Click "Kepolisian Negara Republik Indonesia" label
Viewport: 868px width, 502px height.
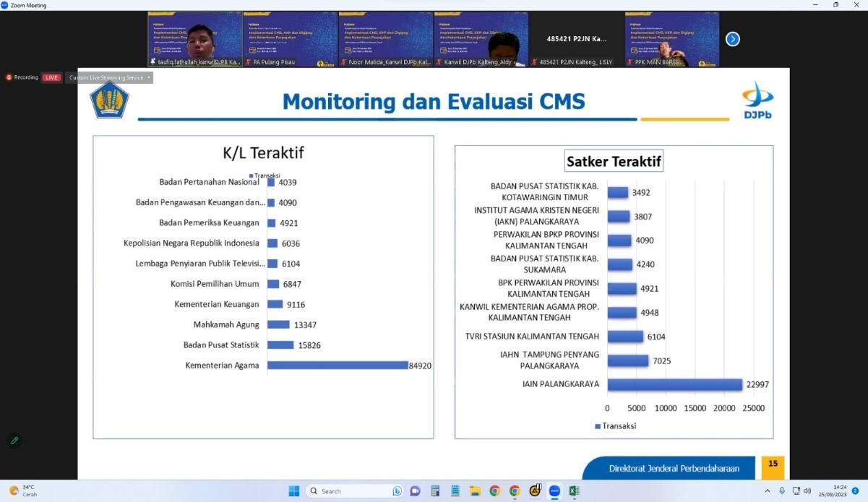192,243
